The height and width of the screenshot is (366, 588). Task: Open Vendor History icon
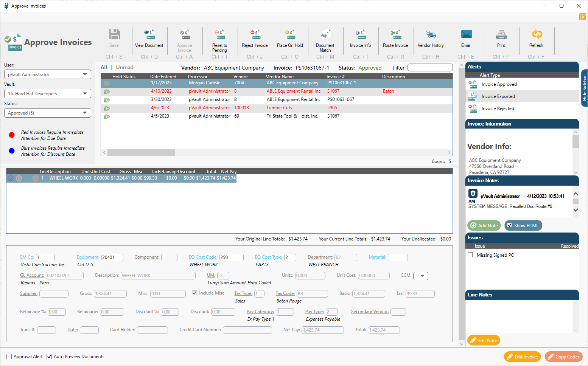coord(431,34)
